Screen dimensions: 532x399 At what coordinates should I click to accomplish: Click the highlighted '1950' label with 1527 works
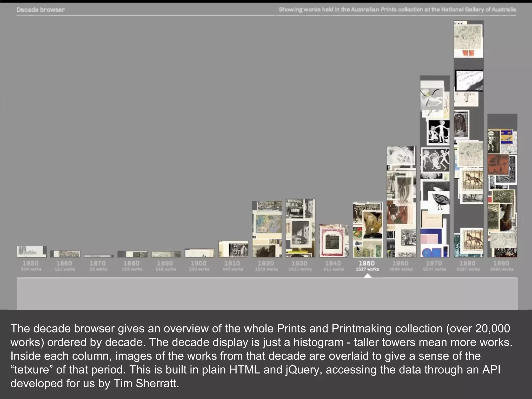[x=367, y=266]
